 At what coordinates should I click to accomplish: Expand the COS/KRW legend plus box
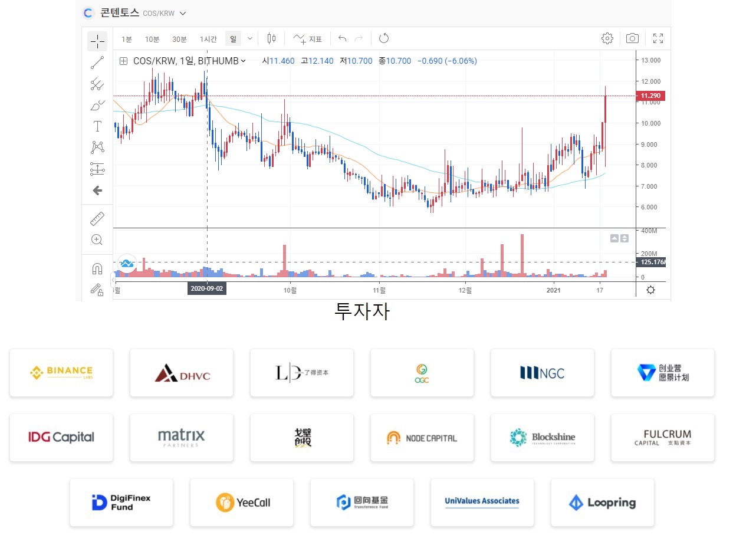pyautogui.click(x=123, y=61)
